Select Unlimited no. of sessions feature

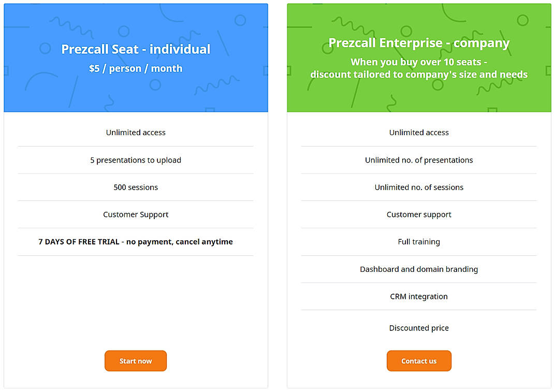[419, 187]
